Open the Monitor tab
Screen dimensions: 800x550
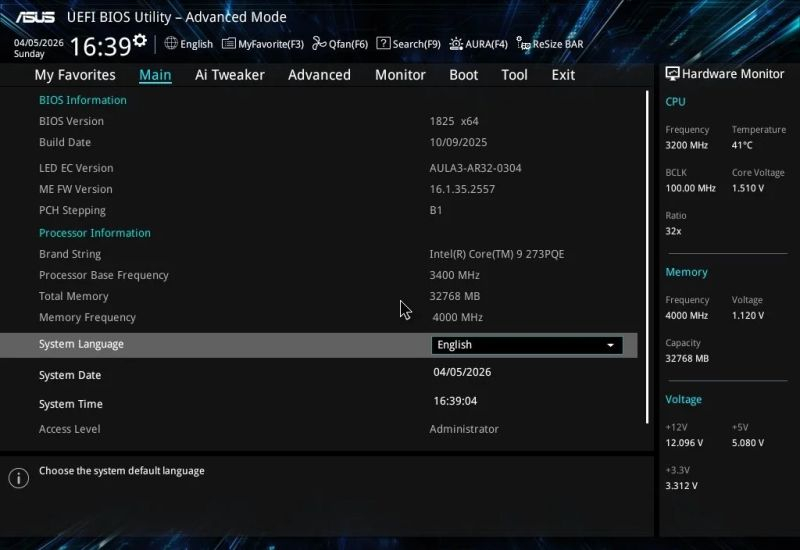[x=400, y=75]
